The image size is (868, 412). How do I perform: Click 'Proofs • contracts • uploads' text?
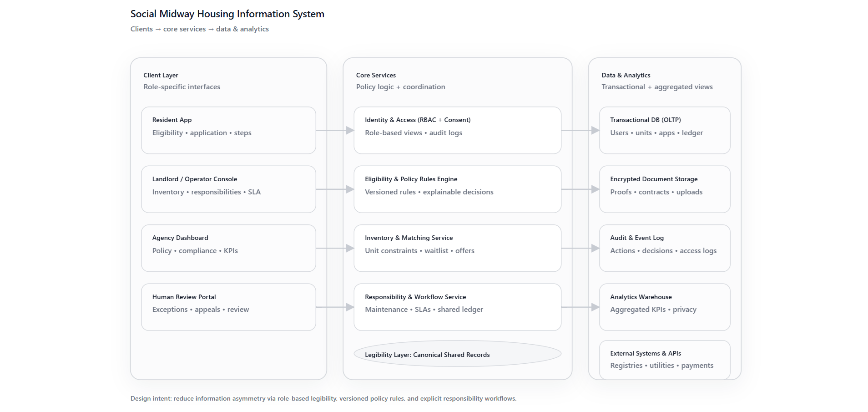(656, 192)
